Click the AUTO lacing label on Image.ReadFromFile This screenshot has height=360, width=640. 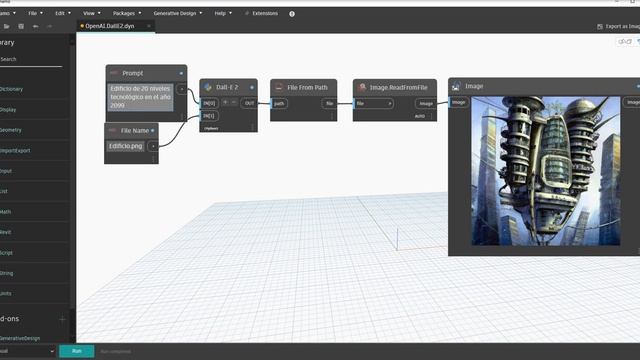420,116
